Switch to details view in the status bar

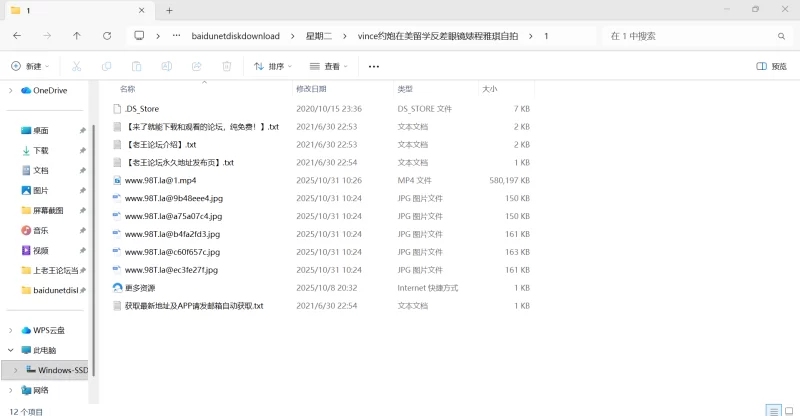coord(772,410)
